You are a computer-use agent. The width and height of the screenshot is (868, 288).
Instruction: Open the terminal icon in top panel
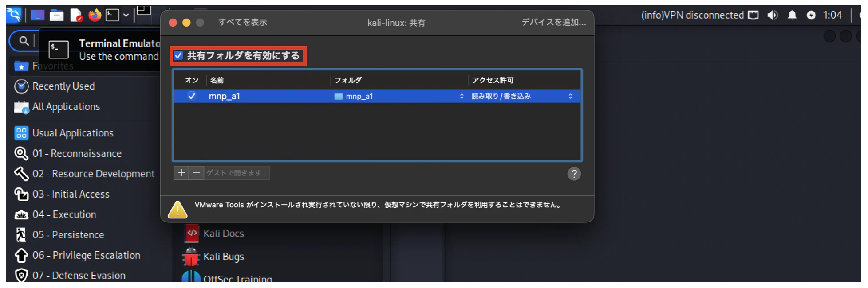pos(112,16)
